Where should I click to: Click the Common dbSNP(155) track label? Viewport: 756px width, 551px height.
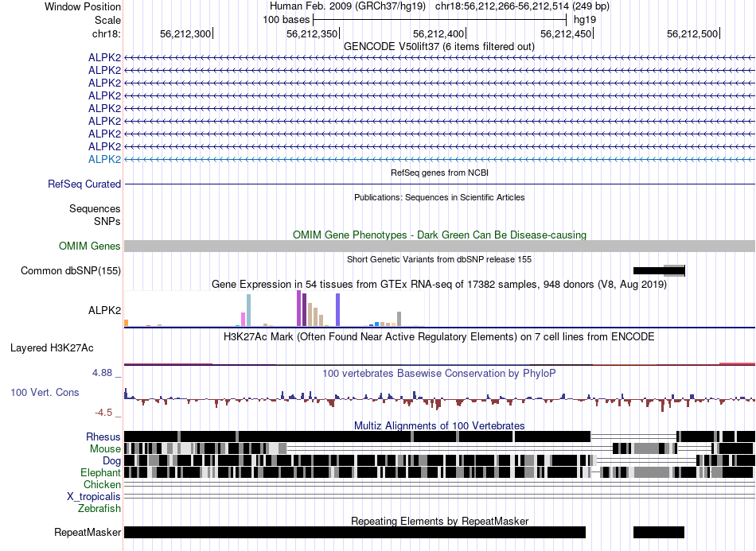(x=70, y=270)
